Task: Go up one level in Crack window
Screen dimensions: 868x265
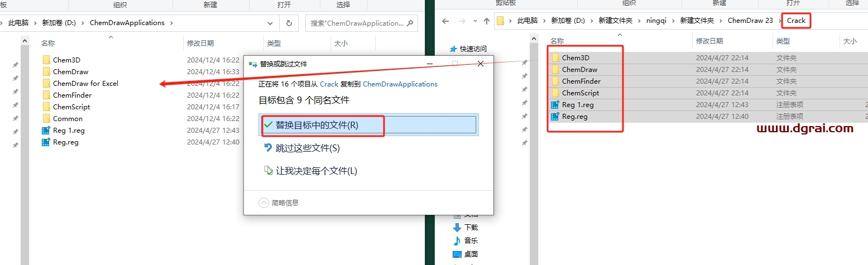Action: pyautogui.click(x=486, y=21)
